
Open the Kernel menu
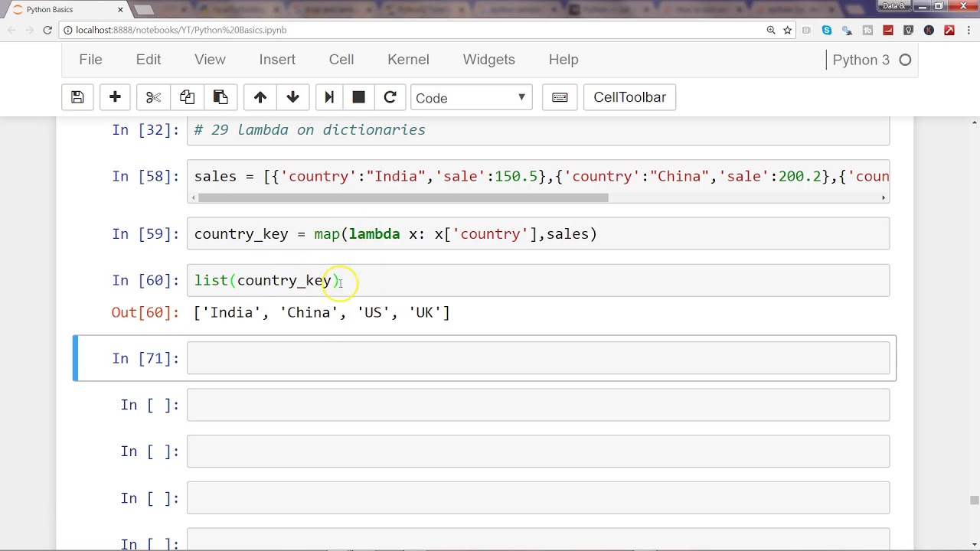[x=408, y=60]
